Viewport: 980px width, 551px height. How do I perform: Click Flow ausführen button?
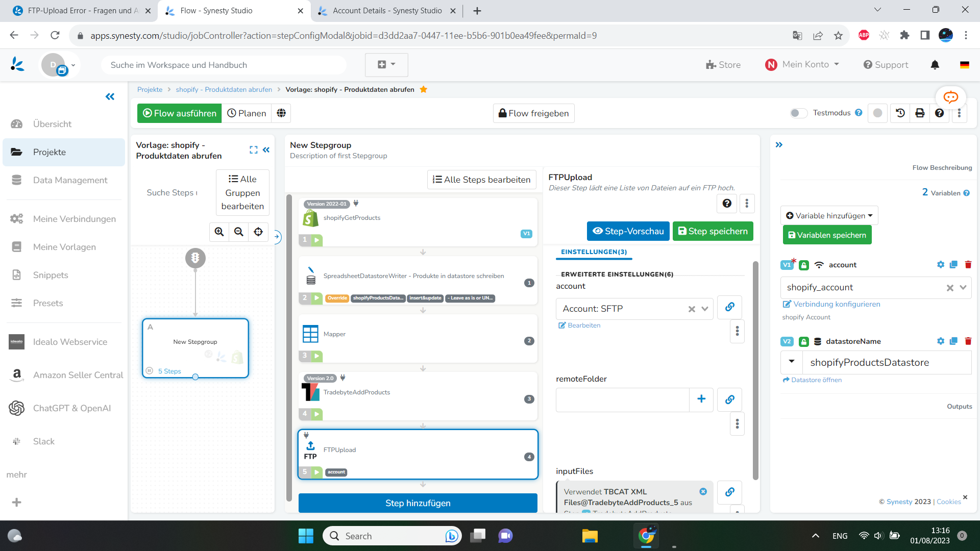179,113
